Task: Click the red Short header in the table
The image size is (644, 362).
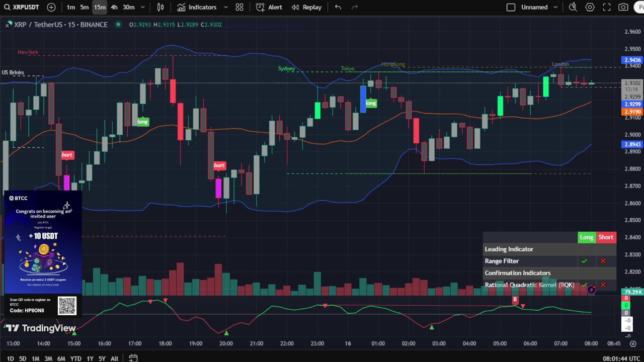Action: tap(606, 237)
